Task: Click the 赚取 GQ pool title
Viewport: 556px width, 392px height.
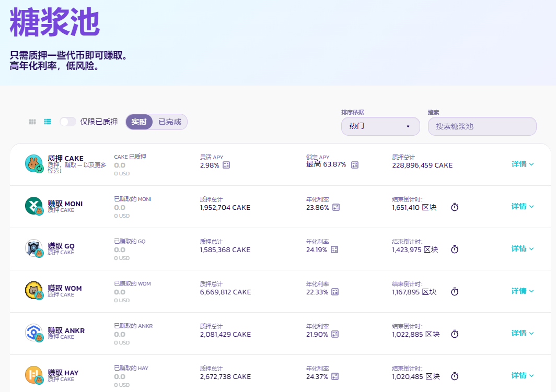Action: 61,246
